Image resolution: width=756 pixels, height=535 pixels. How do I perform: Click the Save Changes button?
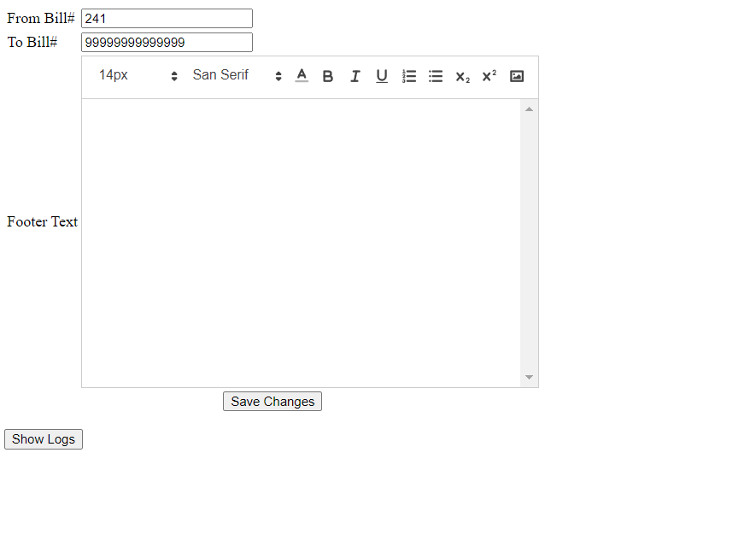(x=272, y=401)
